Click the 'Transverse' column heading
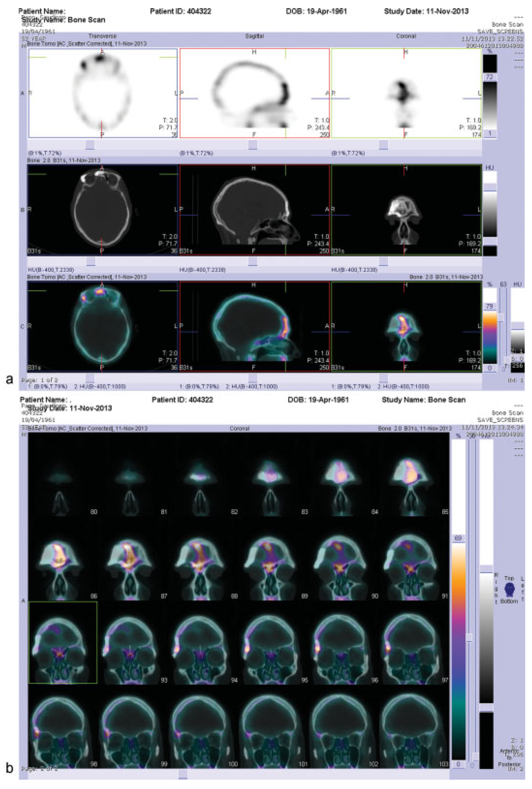 (102, 36)
